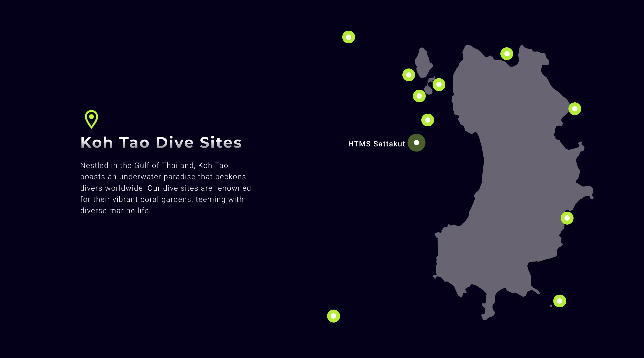This screenshot has width=644, height=358.
Task: Select the isolated dive marker far southwest in open water
Action: pyautogui.click(x=333, y=316)
